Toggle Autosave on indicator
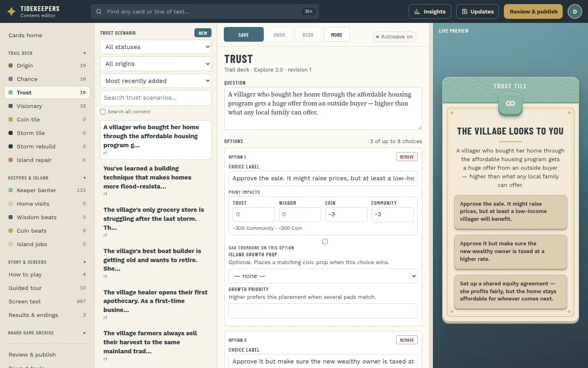This screenshot has height=368, width=588. [x=394, y=36]
